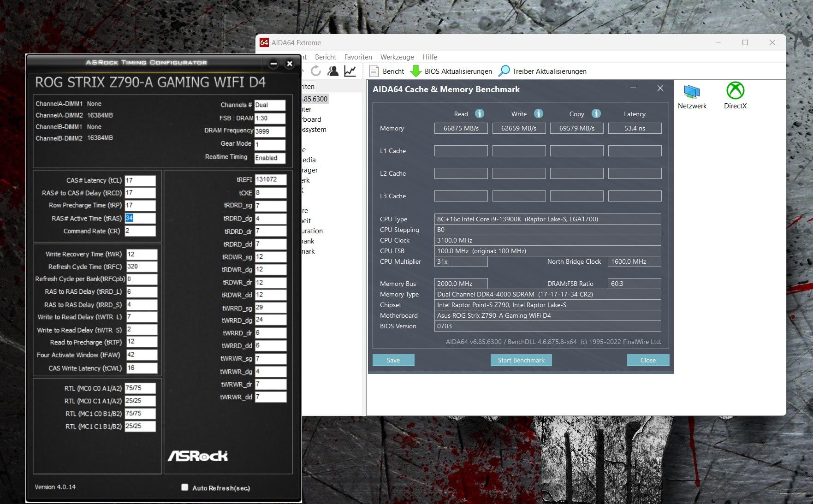
Task: Open the Hilfe menu in AIDA64
Action: pyautogui.click(x=430, y=57)
